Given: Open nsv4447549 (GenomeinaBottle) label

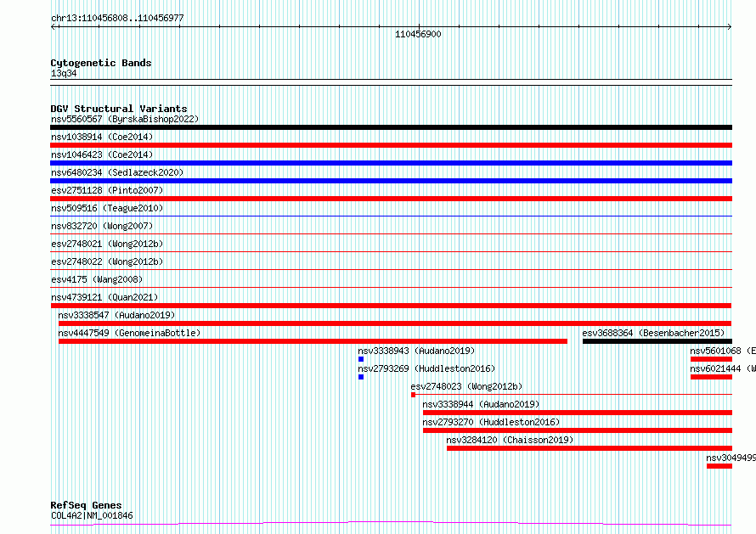Looking at the screenshot, I should [129, 333].
